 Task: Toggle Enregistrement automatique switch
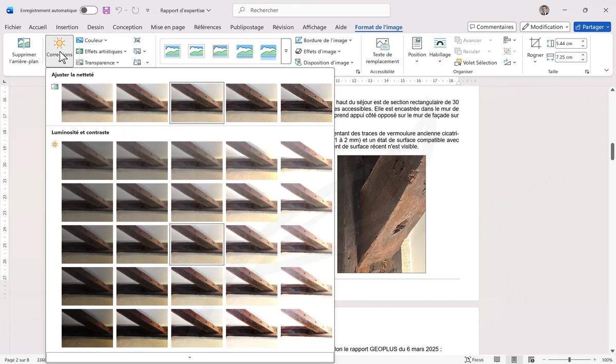(88, 10)
